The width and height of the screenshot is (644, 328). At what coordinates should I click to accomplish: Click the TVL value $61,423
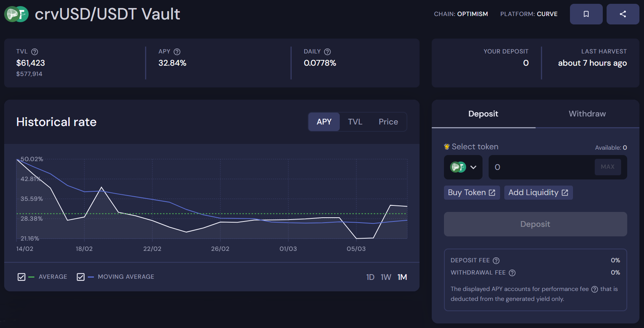coord(31,63)
